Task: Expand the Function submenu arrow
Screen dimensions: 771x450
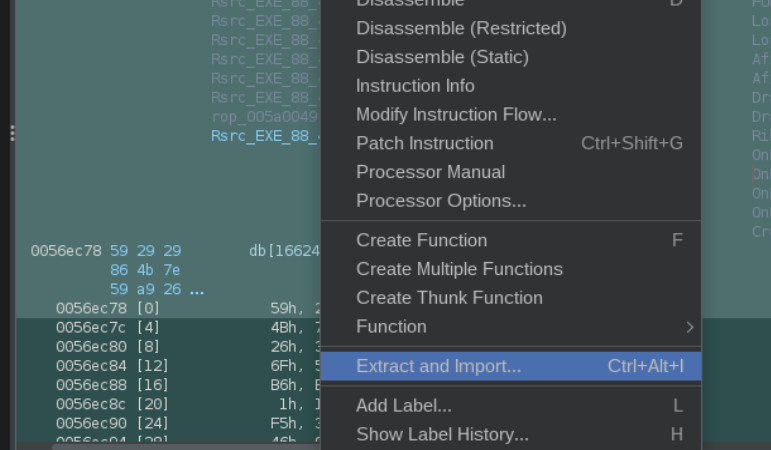Action: point(689,327)
